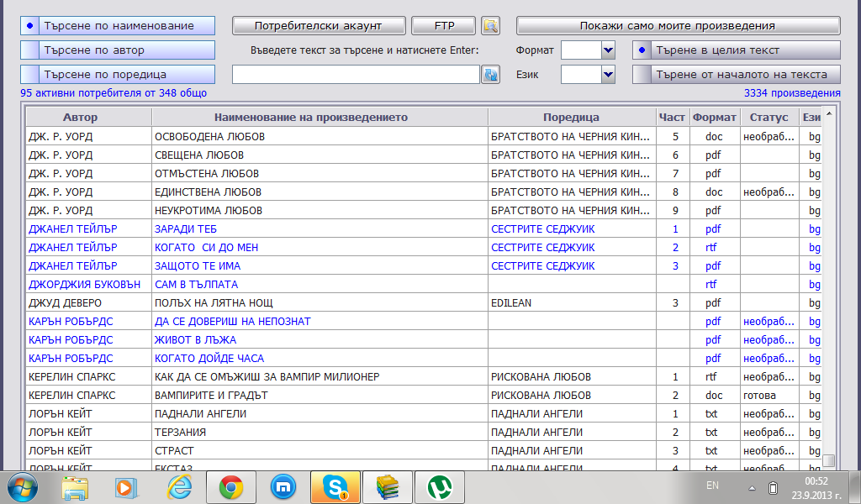
Task: Click author ДЖОРДЖИЯ БУКОВЪН
Action: (85, 285)
